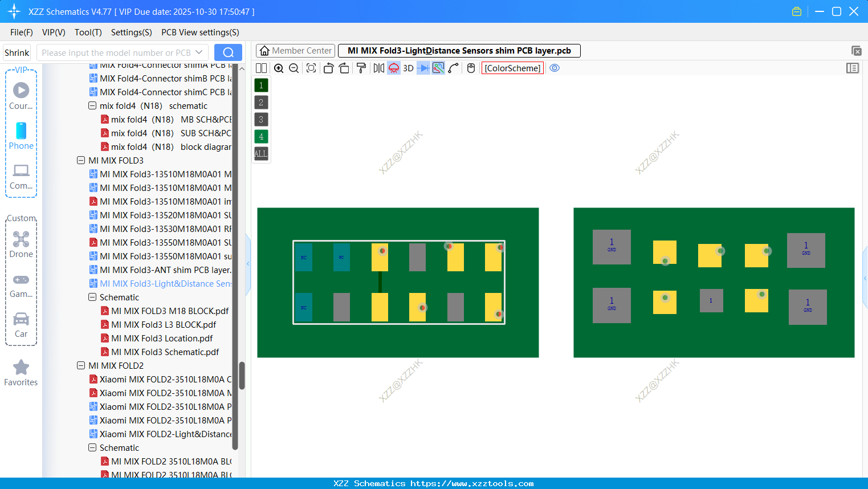Click the Member Center button
The height and width of the screenshot is (489, 868).
295,50
